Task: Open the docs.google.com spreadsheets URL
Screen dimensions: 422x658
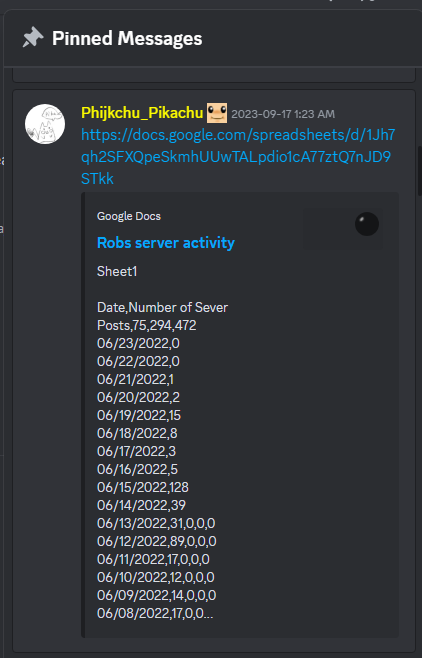Action: click(x=238, y=157)
